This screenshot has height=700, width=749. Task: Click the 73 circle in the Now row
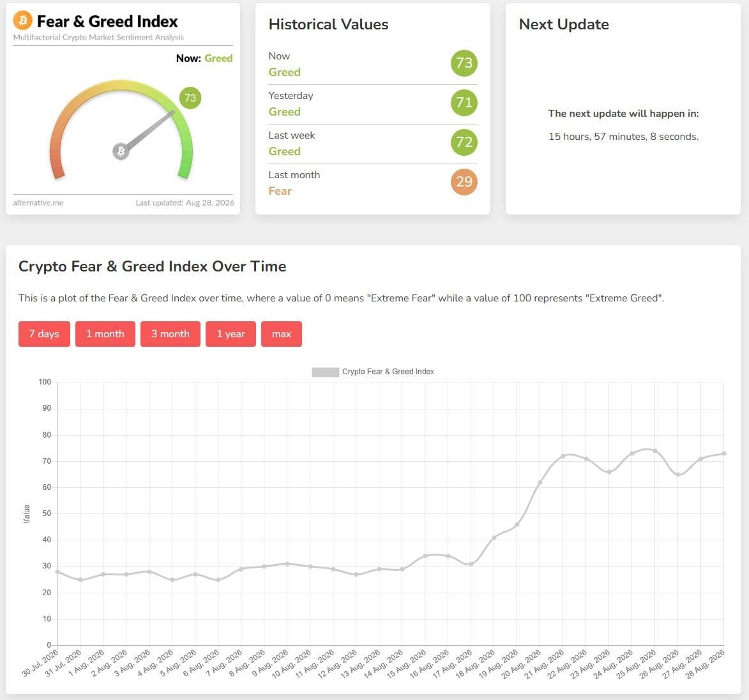pos(464,63)
